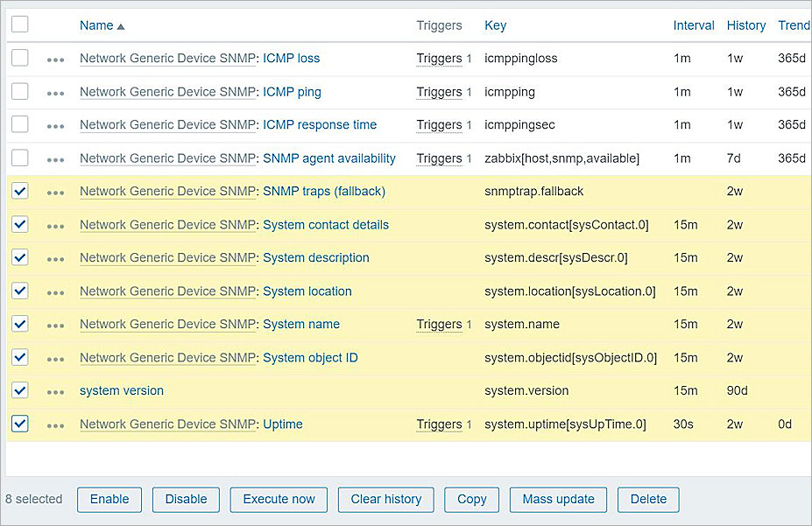Check the ICMP loss item checkbox
812x526 pixels.
[x=19, y=58]
